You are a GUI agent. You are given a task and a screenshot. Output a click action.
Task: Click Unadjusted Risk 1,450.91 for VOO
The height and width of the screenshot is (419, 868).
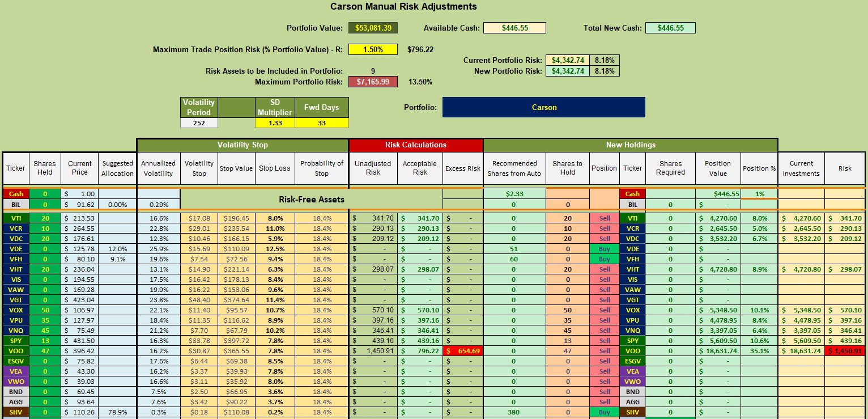[373, 351]
